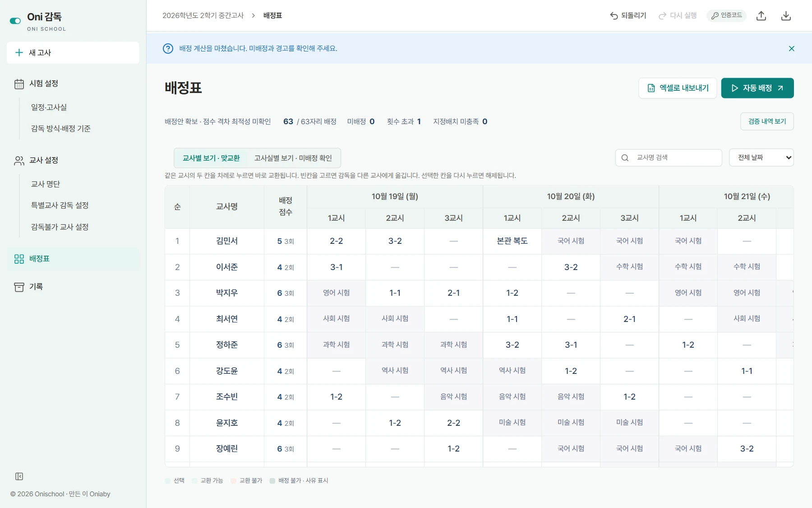Select 박지우's 2-1 assignment cell
This screenshot has width=812, height=508.
pos(453,293)
